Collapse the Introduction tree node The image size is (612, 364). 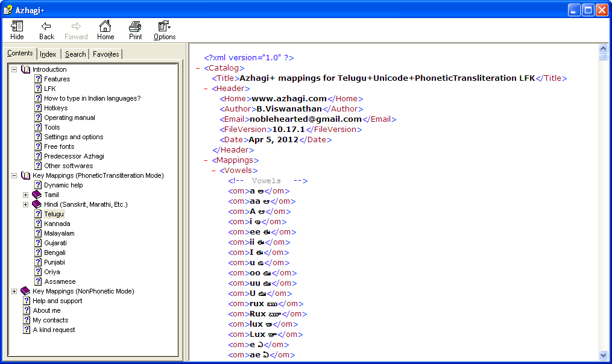pos(14,69)
